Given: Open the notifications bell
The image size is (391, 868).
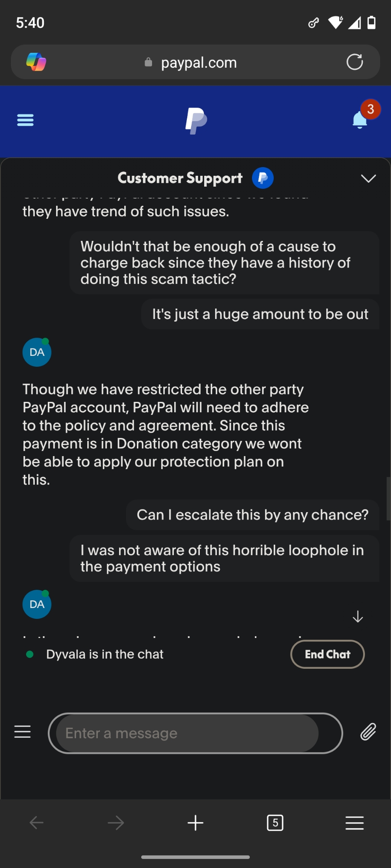Looking at the screenshot, I should (x=360, y=120).
